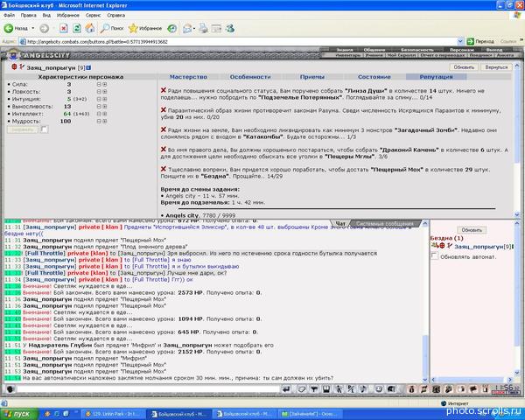Increase Интуиция with the plus box
525x420 pixels.
[x=105, y=99]
